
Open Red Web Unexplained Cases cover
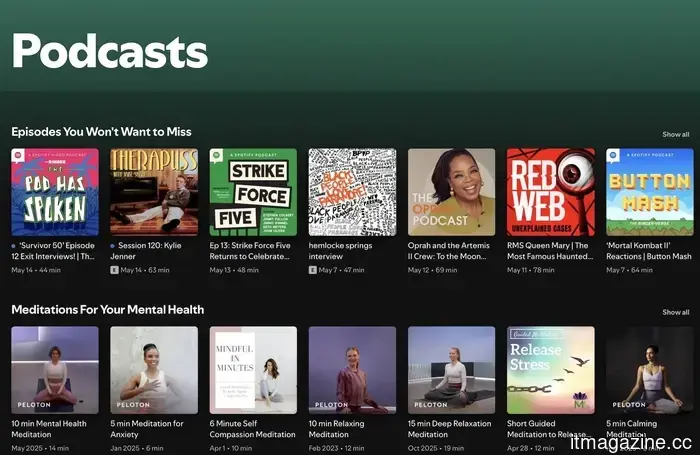(550, 192)
